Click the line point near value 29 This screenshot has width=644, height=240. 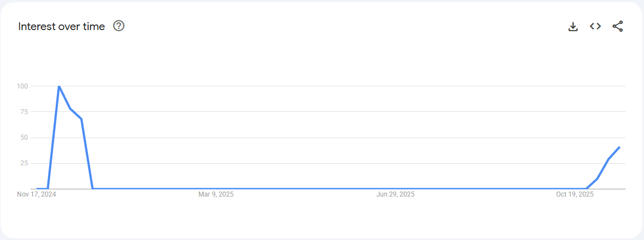[608, 159]
